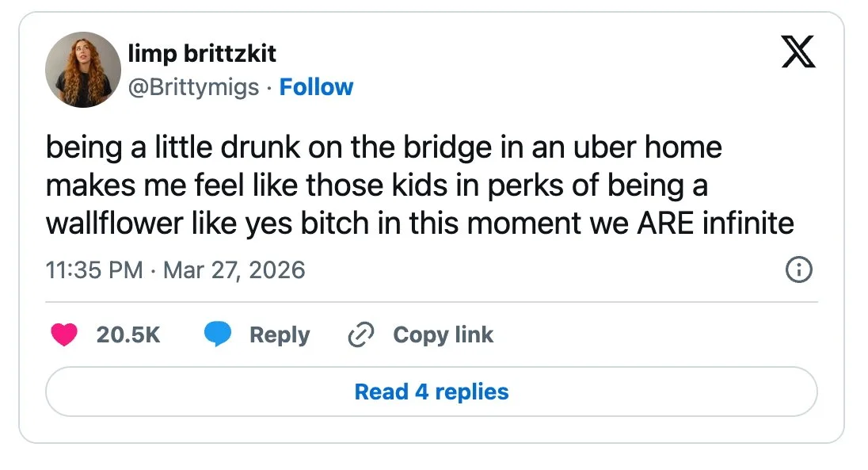This screenshot has width=868, height=470.
Task: Select the Copy link text
Action: point(443,335)
